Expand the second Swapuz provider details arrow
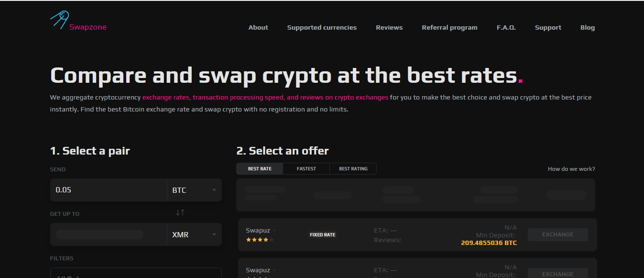 [x=274, y=271]
